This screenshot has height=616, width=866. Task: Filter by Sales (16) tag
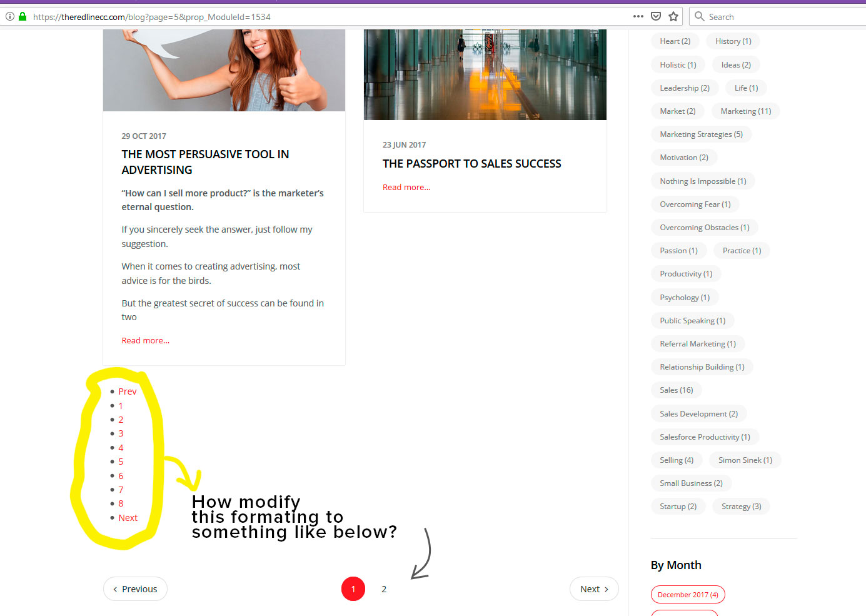[x=677, y=390]
